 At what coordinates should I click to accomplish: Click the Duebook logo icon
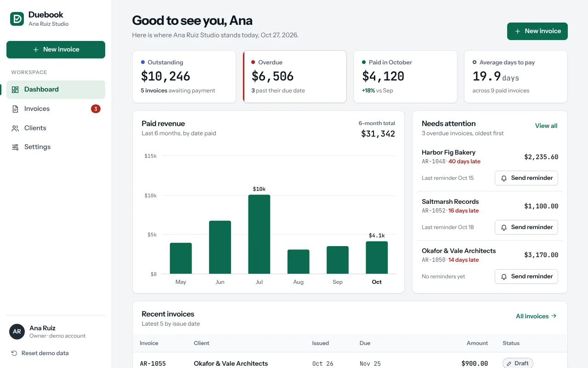click(x=17, y=19)
